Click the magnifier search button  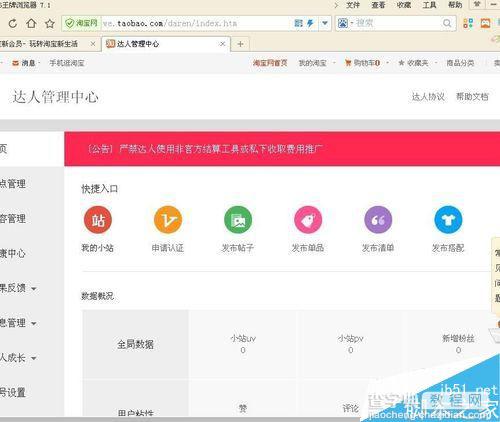tap(447, 23)
